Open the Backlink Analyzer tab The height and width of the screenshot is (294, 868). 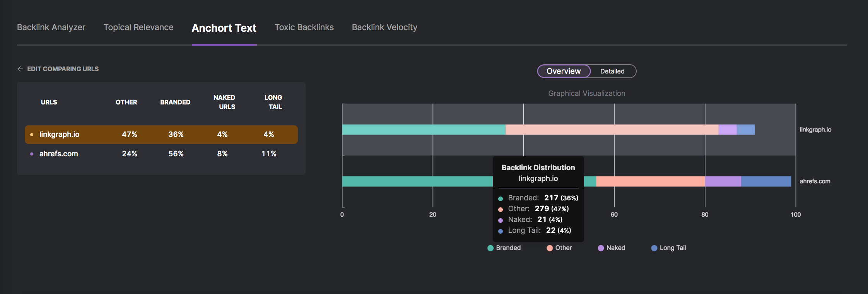51,27
